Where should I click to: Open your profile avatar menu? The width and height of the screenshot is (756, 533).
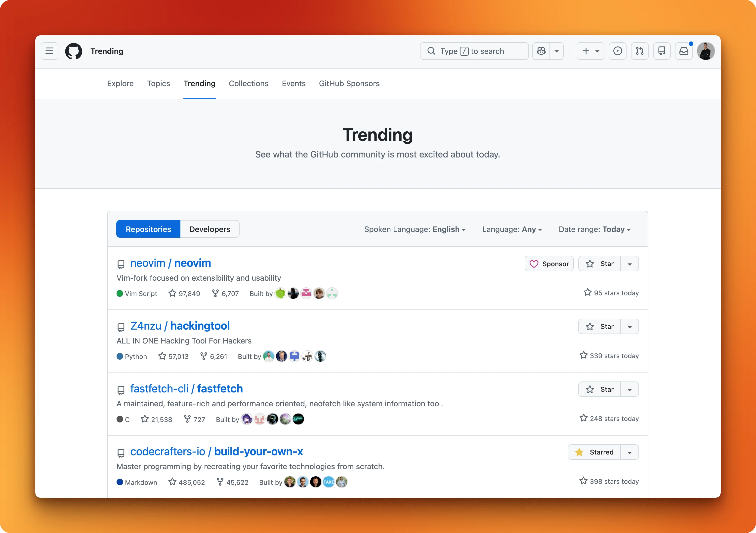[706, 51]
